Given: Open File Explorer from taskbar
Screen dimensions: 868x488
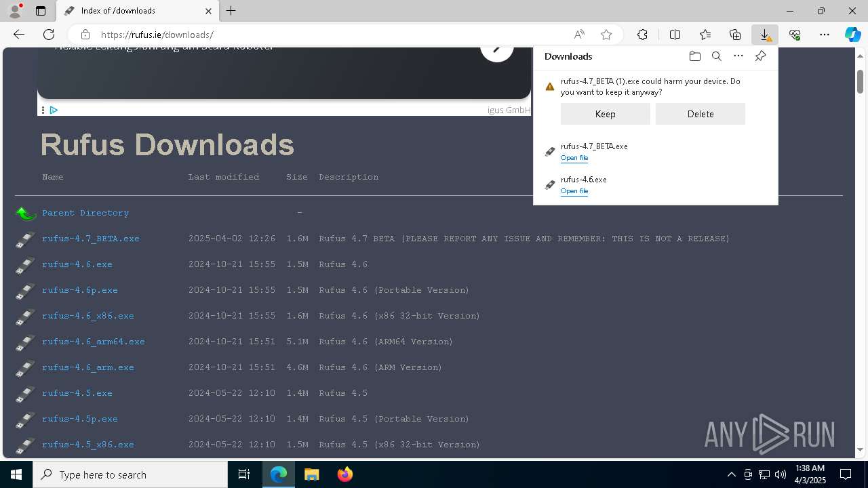Looking at the screenshot, I should [x=311, y=474].
